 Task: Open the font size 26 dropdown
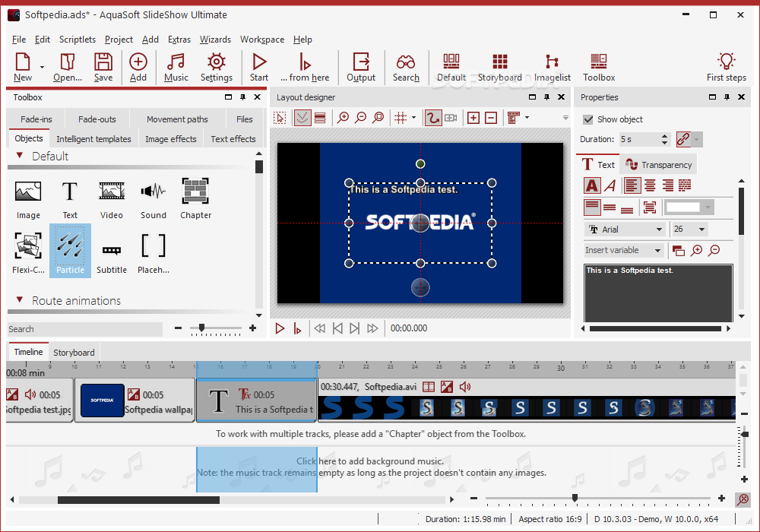coord(701,230)
